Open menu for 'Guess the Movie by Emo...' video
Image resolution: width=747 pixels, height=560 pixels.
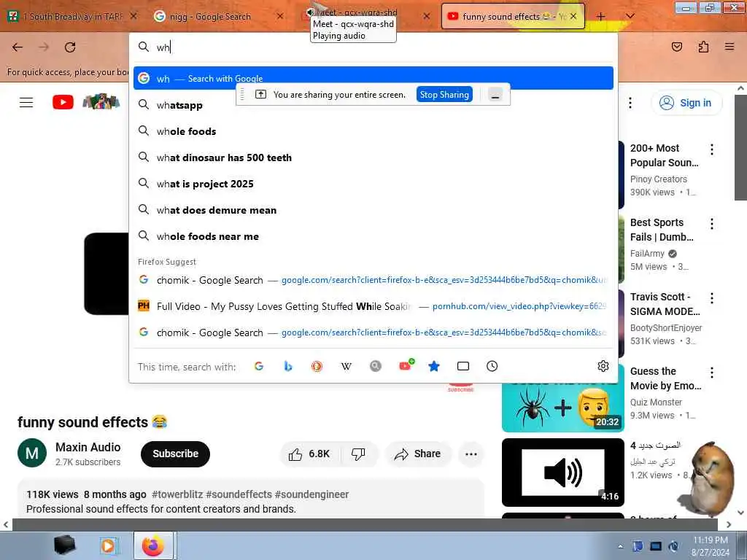coord(712,373)
